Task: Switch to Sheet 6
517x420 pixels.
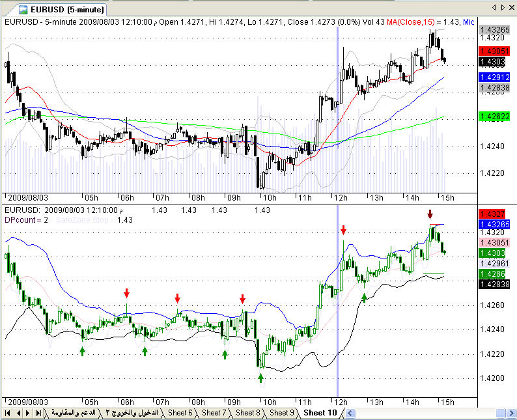Action: 180,413
